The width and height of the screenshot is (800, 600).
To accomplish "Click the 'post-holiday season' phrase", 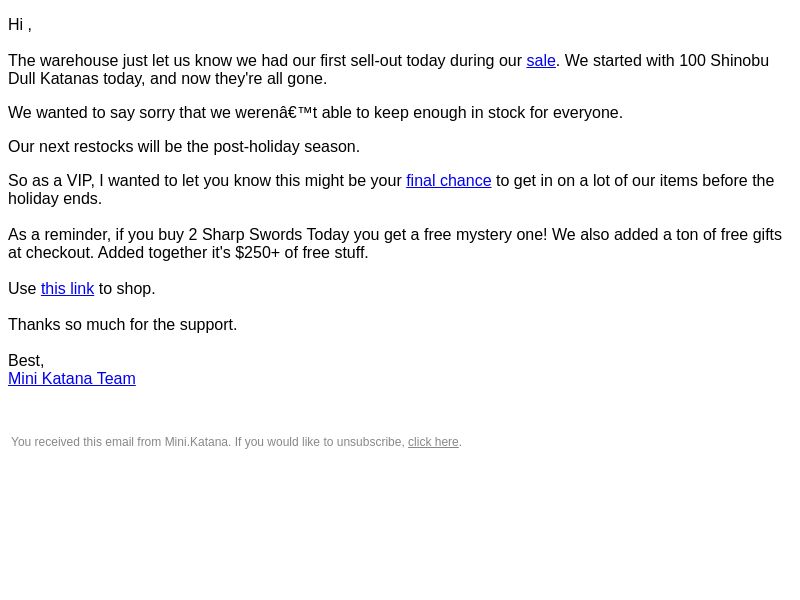I will [284, 147].
